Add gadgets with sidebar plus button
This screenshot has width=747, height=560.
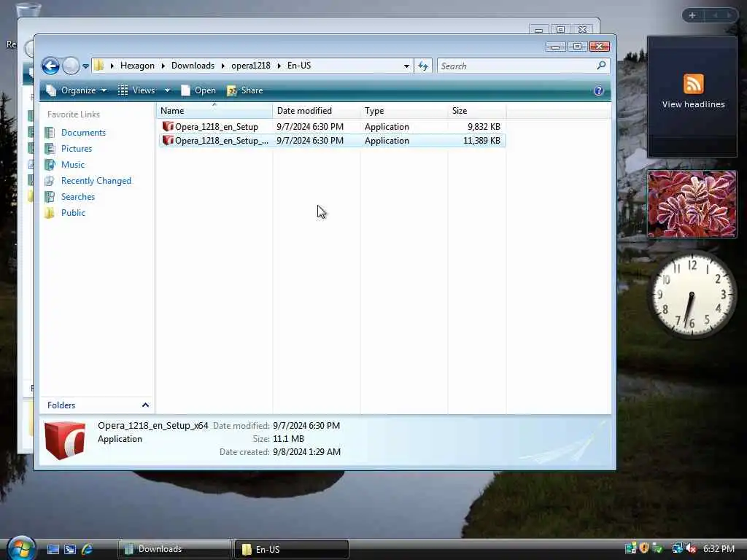point(692,15)
